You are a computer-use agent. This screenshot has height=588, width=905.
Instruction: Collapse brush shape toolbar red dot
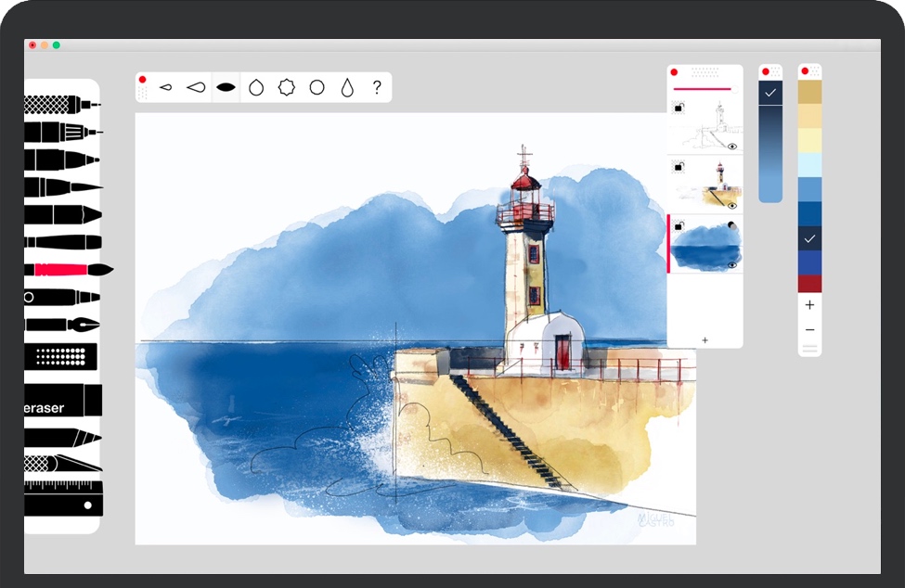pyautogui.click(x=142, y=80)
